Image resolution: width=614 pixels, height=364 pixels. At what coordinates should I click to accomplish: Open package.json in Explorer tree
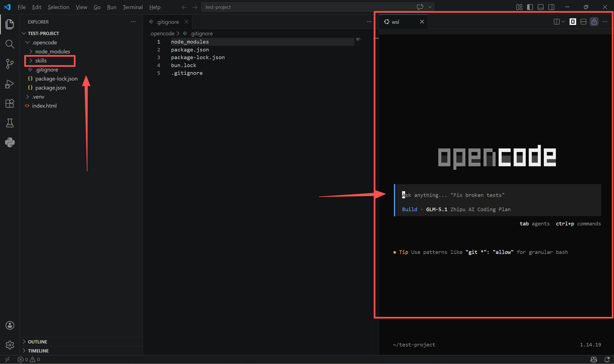pyautogui.click(x=50, y=88)
